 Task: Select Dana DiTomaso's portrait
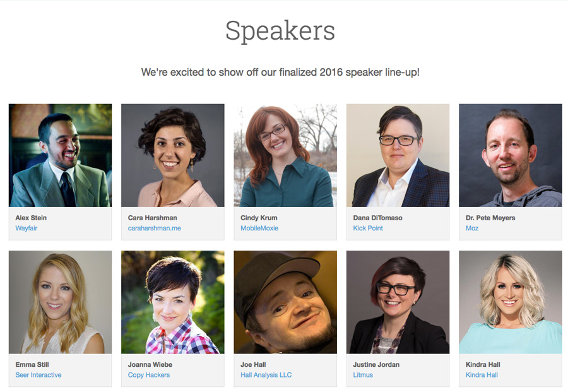pyautogui.click(x=398, y=155)
